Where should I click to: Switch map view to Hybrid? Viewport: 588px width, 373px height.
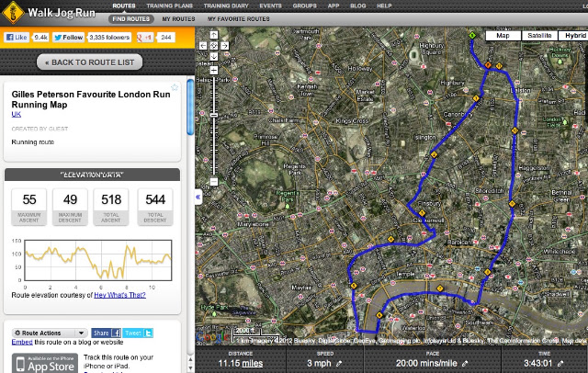pos(573,36)
